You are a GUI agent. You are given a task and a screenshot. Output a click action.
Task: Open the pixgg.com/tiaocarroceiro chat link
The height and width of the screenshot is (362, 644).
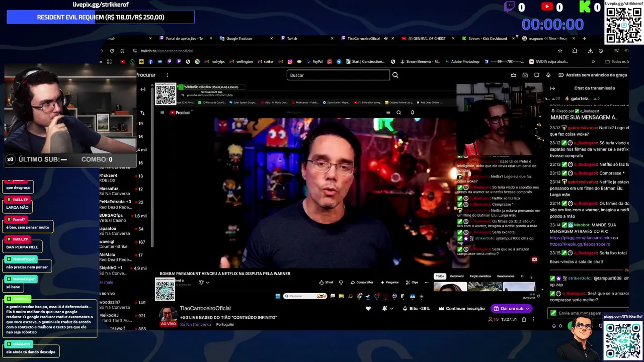pyautogui.click(x=581, y=238)
